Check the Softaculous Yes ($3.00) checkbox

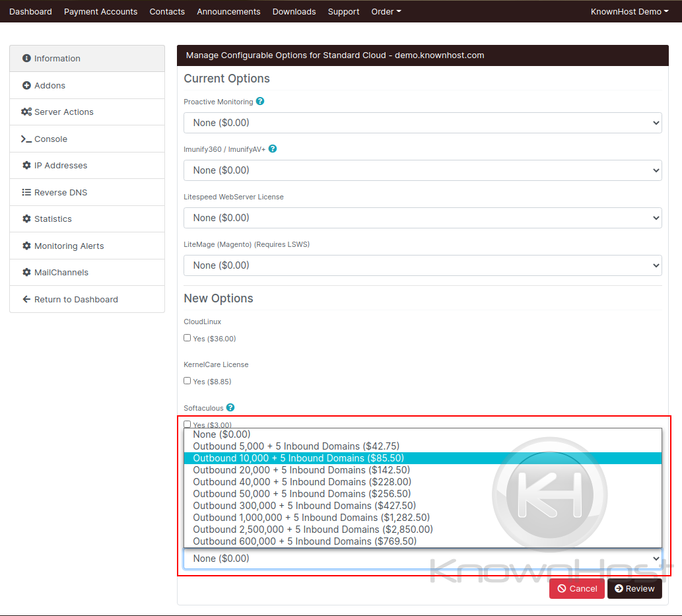[187, 424]
